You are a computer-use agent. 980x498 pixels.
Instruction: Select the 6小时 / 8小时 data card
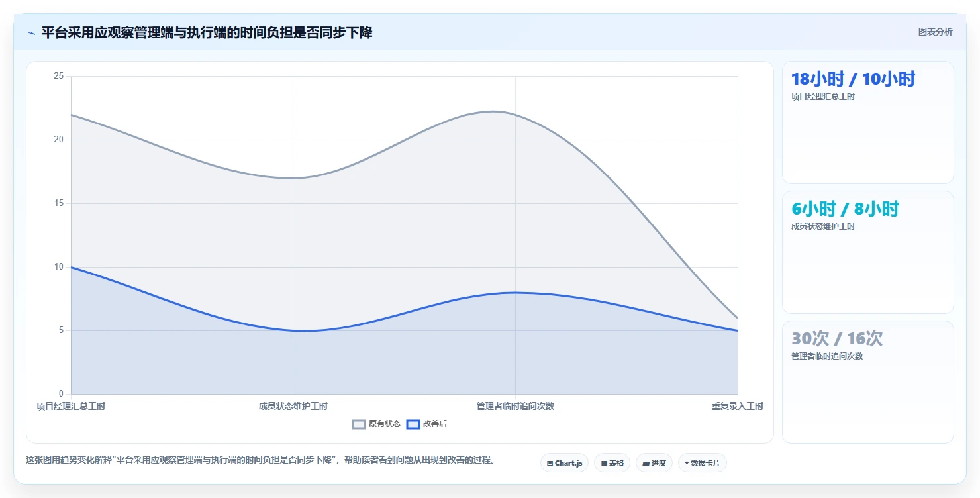pos(867,252)
